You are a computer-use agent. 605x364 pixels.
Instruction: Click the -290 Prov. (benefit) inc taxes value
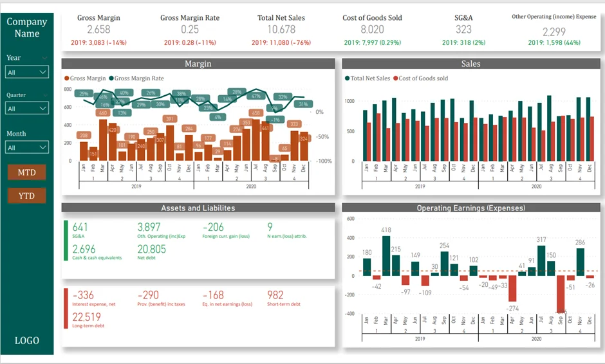pyautogui.click(x=148, y=295)
